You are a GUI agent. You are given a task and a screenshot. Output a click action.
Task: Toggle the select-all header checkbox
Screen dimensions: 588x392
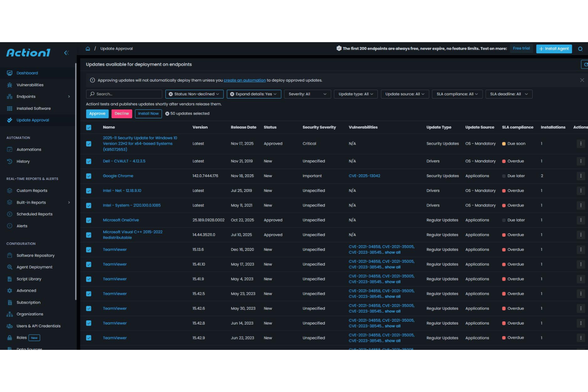(x=89, y=127)
